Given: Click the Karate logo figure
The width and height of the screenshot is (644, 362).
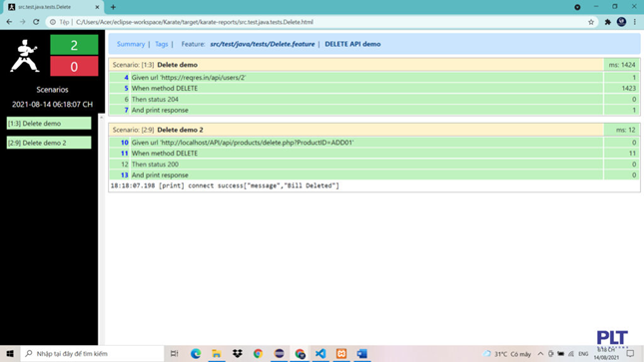Looking at the screenshot, I should (x=25, y=56).
